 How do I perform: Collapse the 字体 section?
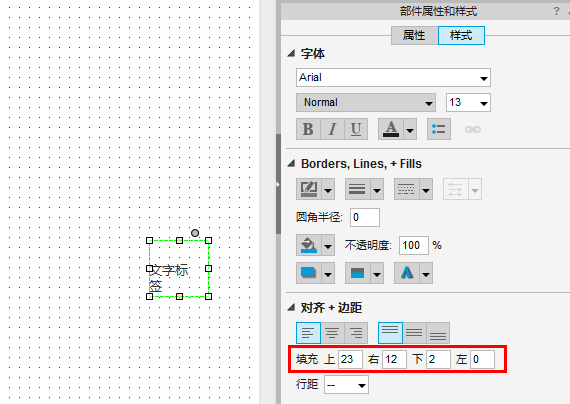point(291,53)
